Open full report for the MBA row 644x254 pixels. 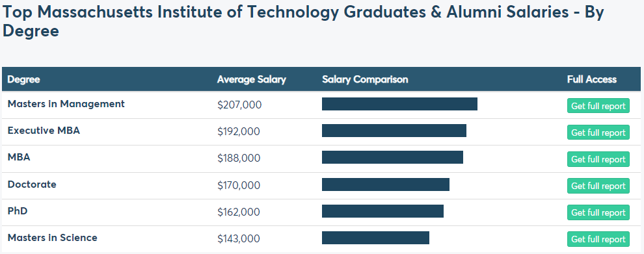point(598,159)
